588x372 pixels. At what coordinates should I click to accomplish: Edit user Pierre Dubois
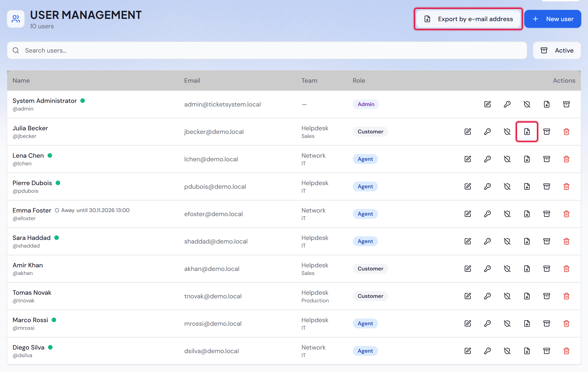468,186
